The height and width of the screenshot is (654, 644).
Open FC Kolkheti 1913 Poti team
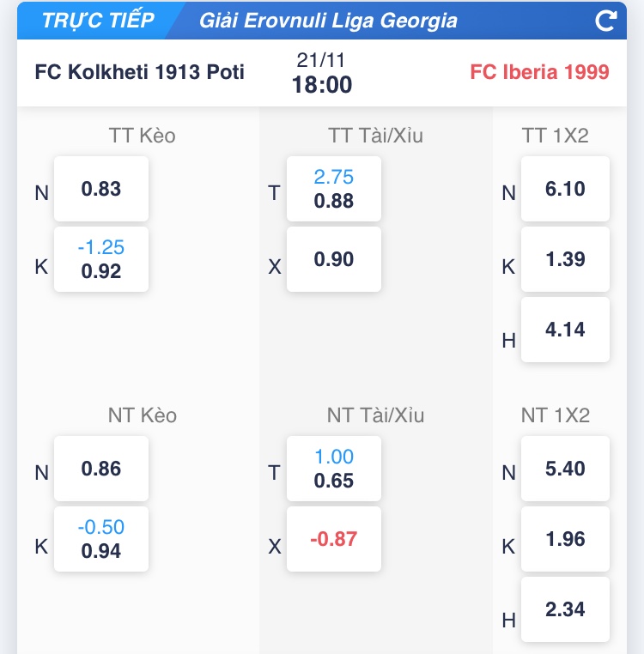click(x=140, y=72)
